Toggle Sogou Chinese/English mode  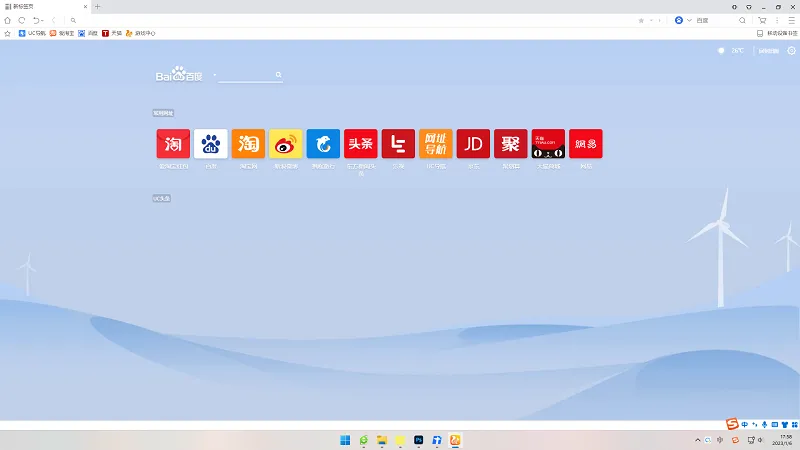pyautogui.click(x=745, y=424)
